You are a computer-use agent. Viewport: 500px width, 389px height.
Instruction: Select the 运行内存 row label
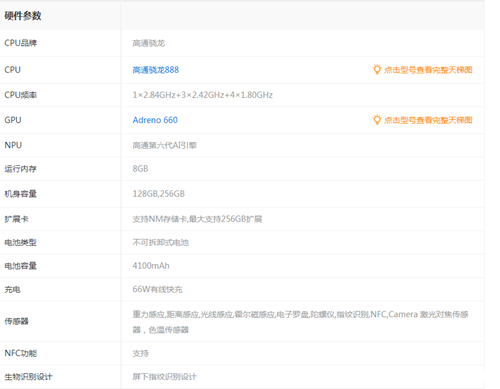click(20, 169)
